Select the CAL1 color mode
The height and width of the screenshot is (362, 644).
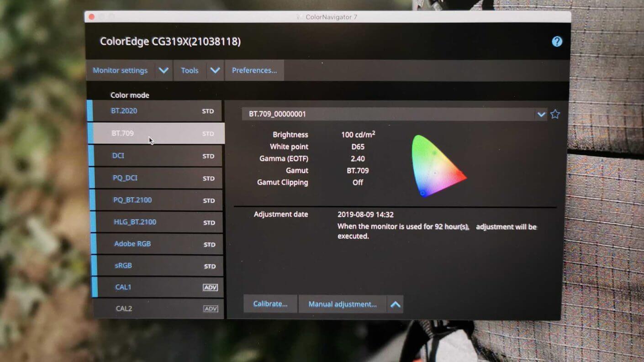point(158,287)
